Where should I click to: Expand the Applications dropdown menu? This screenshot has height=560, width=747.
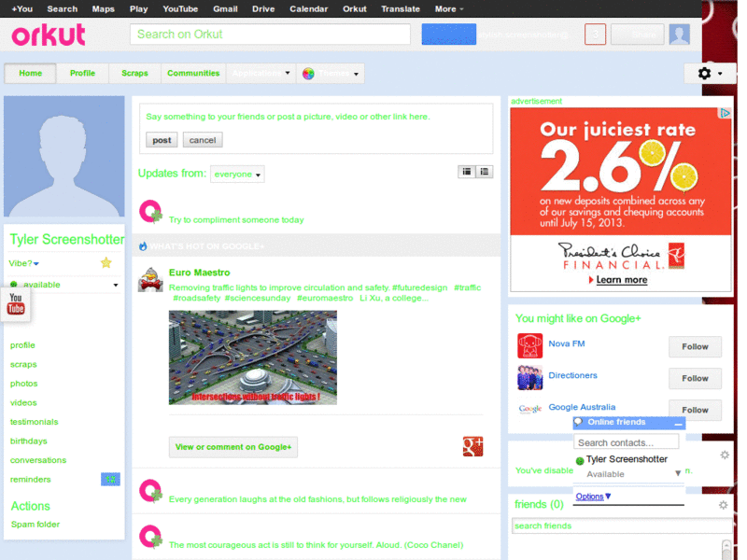(261, 74)
